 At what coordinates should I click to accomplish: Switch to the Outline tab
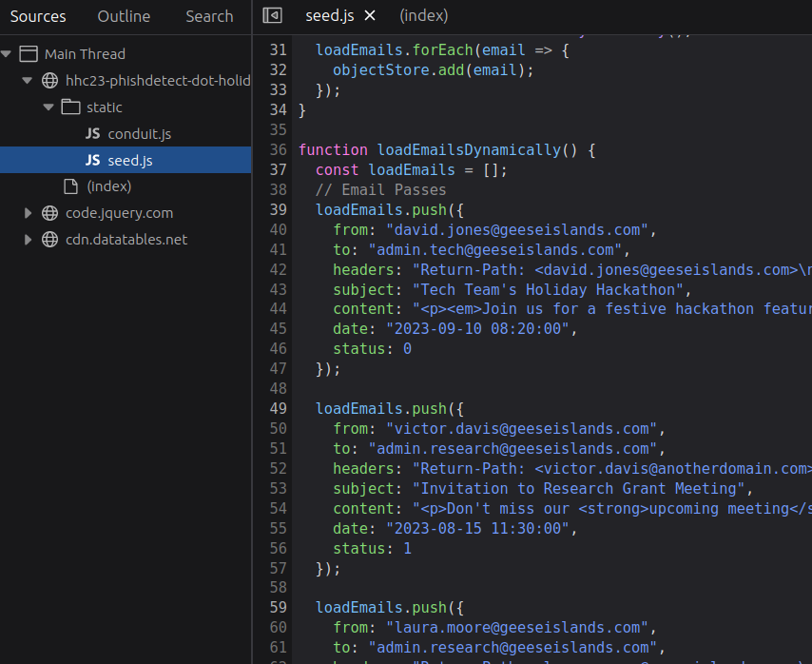tap(124, 16)
